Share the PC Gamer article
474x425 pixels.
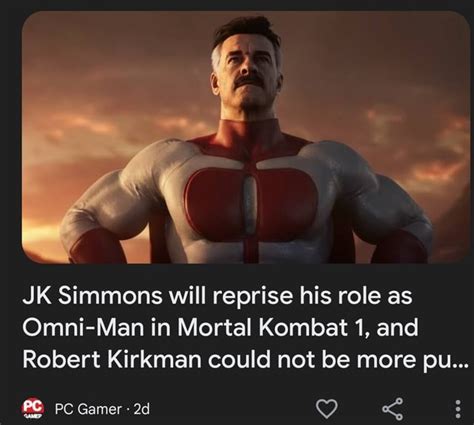coord(393,409)
